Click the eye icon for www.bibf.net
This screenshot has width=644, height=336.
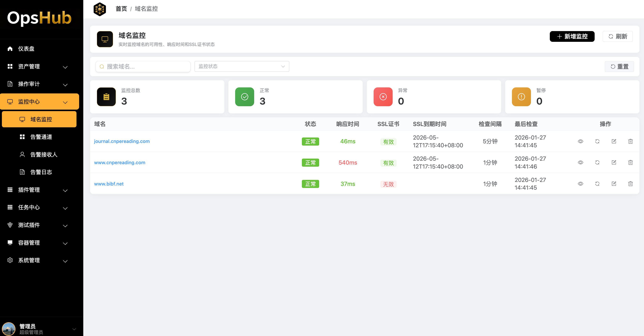(x=581, y=184)
